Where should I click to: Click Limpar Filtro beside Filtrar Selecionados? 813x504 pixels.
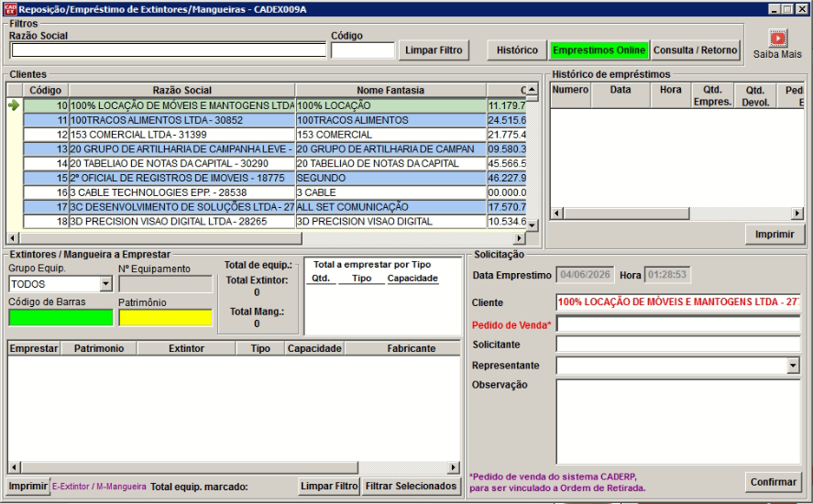click(x=329, y=487)
